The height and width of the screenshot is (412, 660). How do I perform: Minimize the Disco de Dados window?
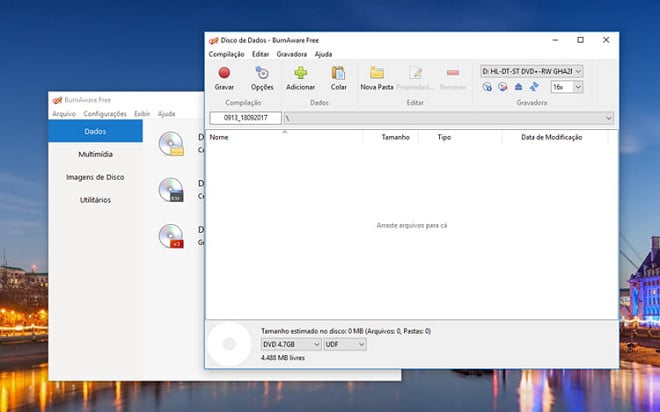tap(555, 40)
